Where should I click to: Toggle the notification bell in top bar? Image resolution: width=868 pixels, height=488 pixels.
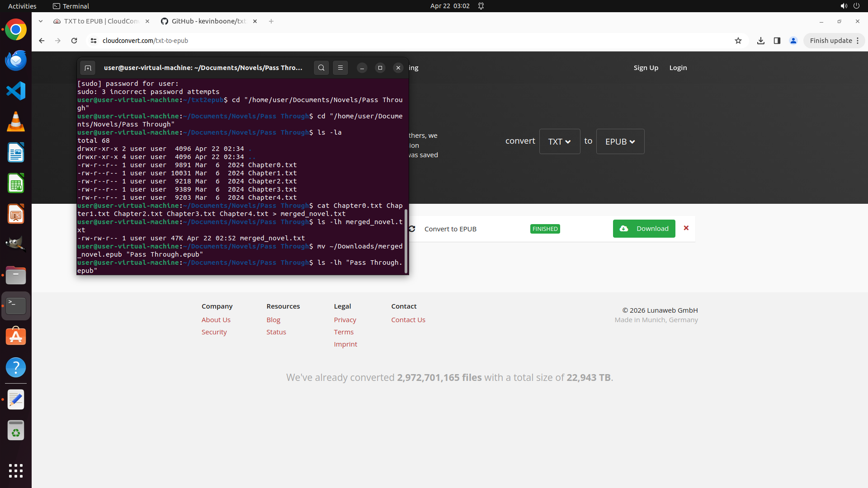click(x=481, y=6)
